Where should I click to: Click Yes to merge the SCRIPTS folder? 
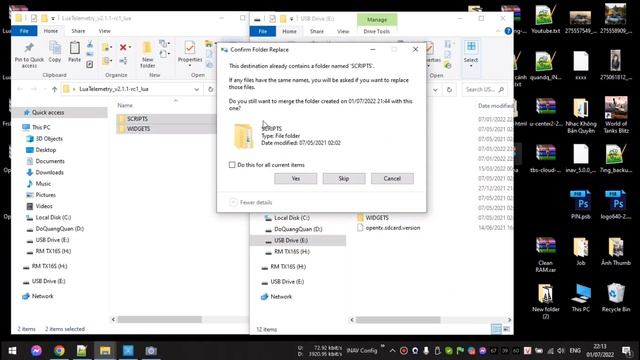296,178
